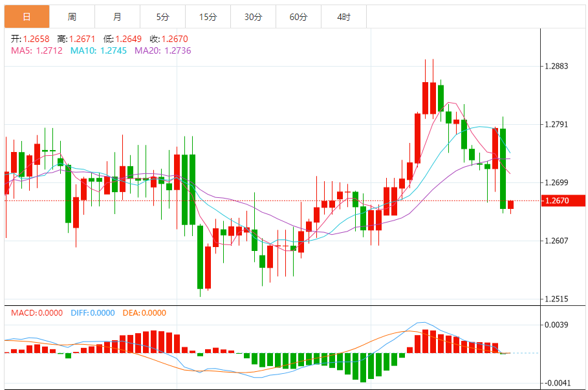Click the MA10: 1.2745 indicator label
The height and width of the screenshot is (390, 588).
coord(98,50)
